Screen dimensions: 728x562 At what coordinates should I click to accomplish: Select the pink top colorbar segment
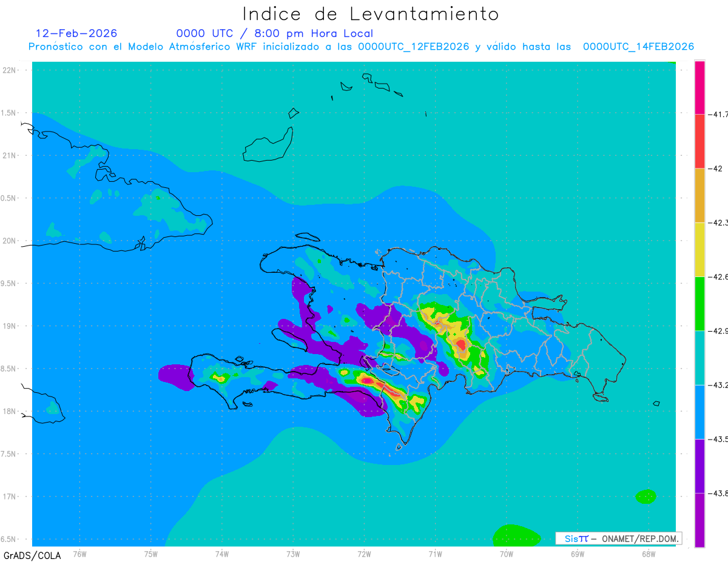click(x=699, y=87)
